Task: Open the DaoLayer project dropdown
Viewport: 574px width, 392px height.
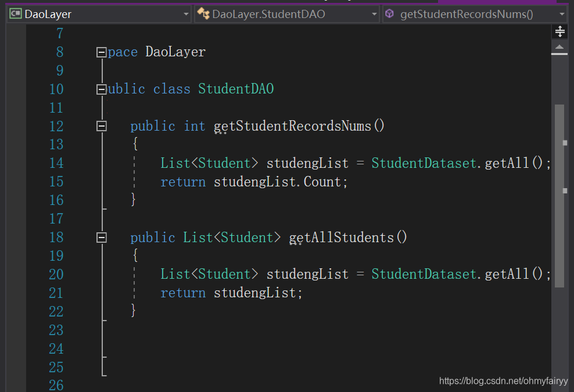Action: click(x=99, y=15)
